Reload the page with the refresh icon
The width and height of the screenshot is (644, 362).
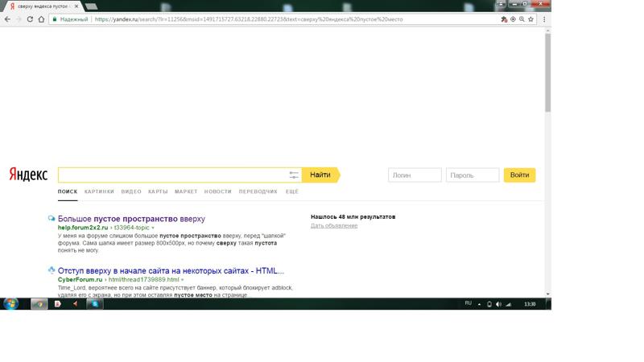[x=30, y=19]
